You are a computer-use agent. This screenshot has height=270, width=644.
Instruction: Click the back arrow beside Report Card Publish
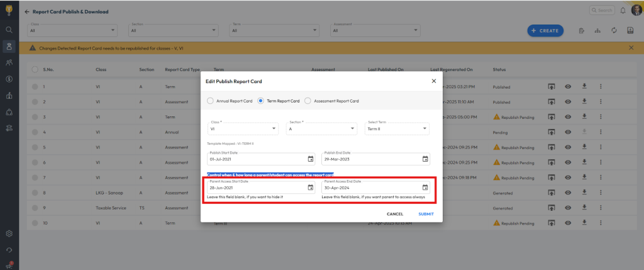[x=27, y=12]
